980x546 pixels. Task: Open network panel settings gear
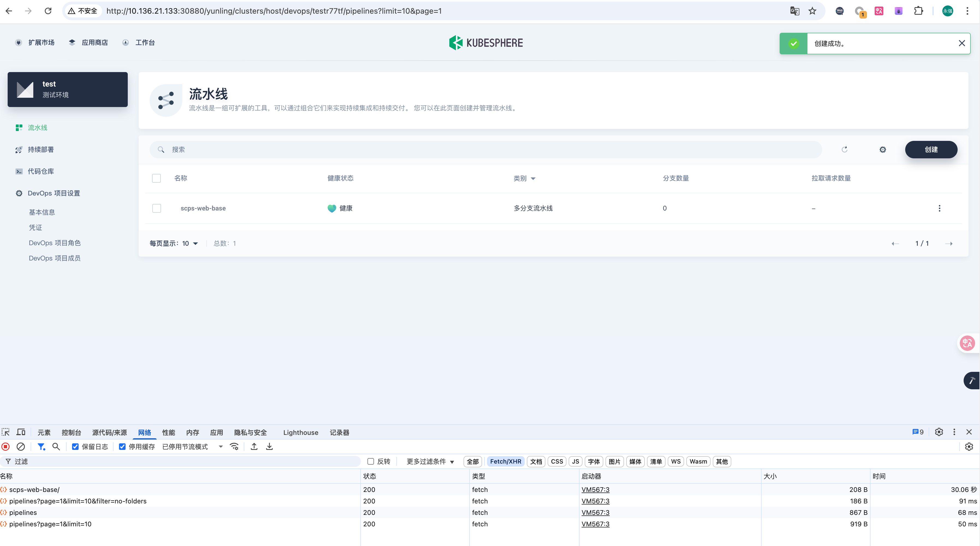pos(969,447)
